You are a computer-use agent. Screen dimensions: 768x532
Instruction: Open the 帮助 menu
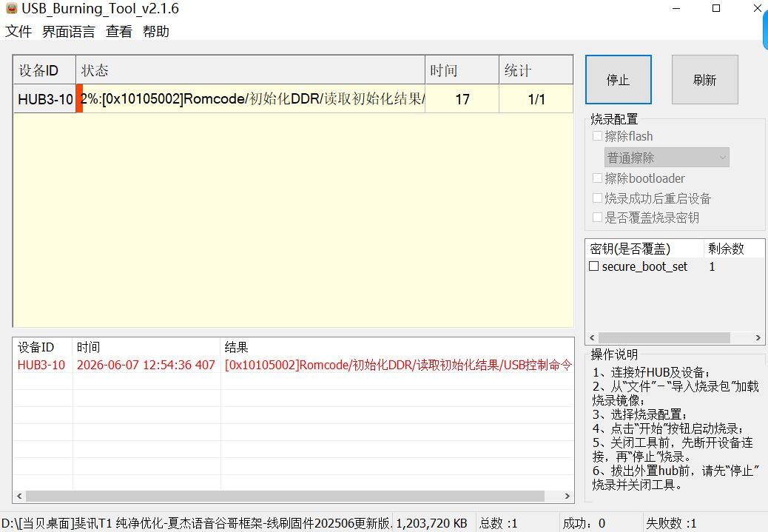[156, 31]
